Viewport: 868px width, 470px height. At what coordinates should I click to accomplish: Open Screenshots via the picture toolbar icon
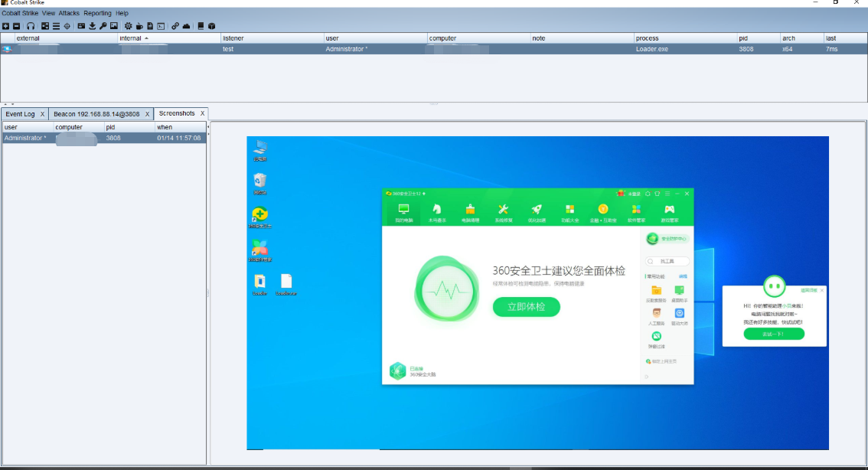(114, 26)
